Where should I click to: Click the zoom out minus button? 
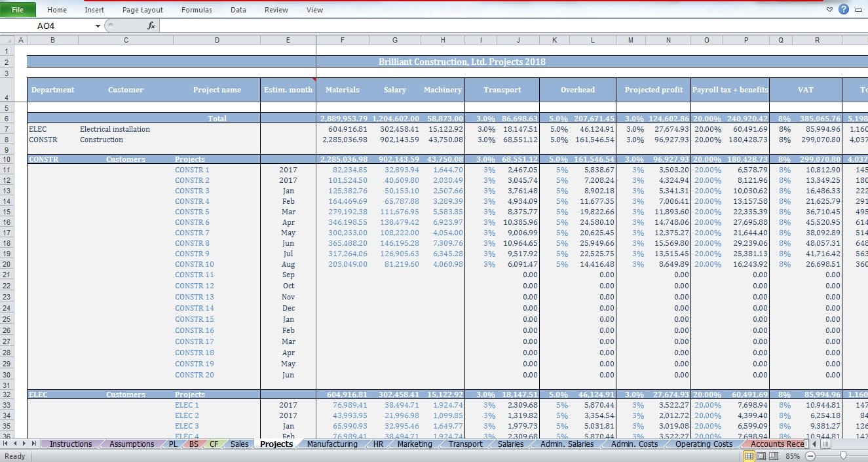(x=810, y=456)
